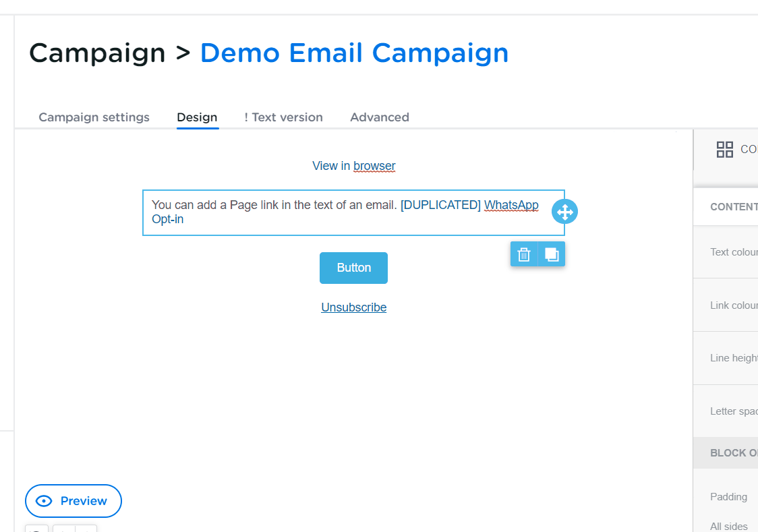Select the Design tab
Viewport: 758px width, 532px height.
click(197, 117)
